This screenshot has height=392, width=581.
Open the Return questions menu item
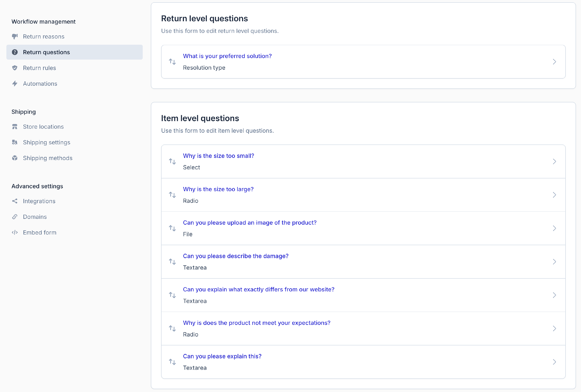pos(46,52)
